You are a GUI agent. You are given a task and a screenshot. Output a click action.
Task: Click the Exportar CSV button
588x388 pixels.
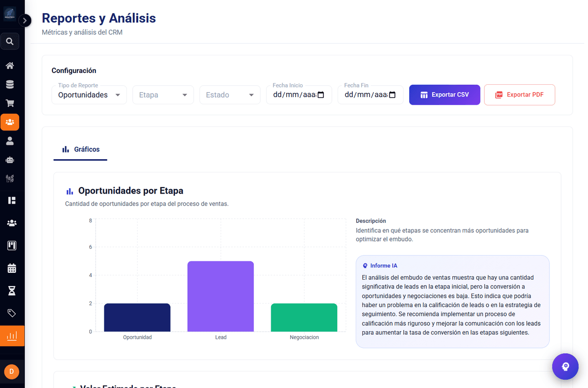pos(444,95)
